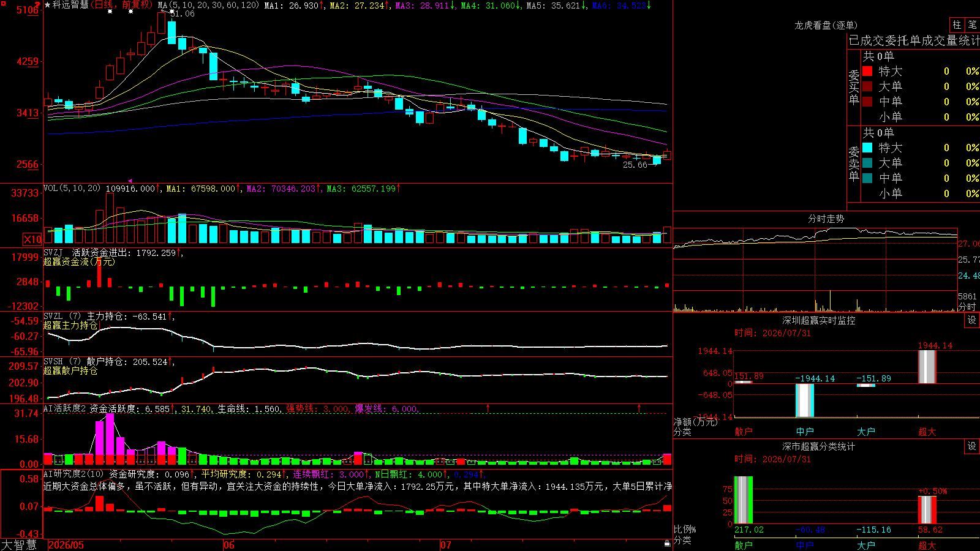Click the 深圳超赢实时监控 panel title

(818, 320)
